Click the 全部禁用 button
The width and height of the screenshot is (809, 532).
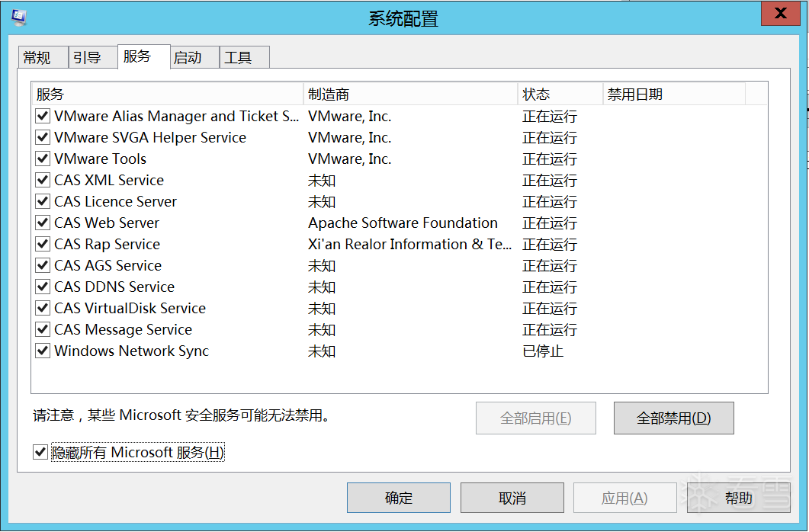pyautogui.click(x=673, y=418)
